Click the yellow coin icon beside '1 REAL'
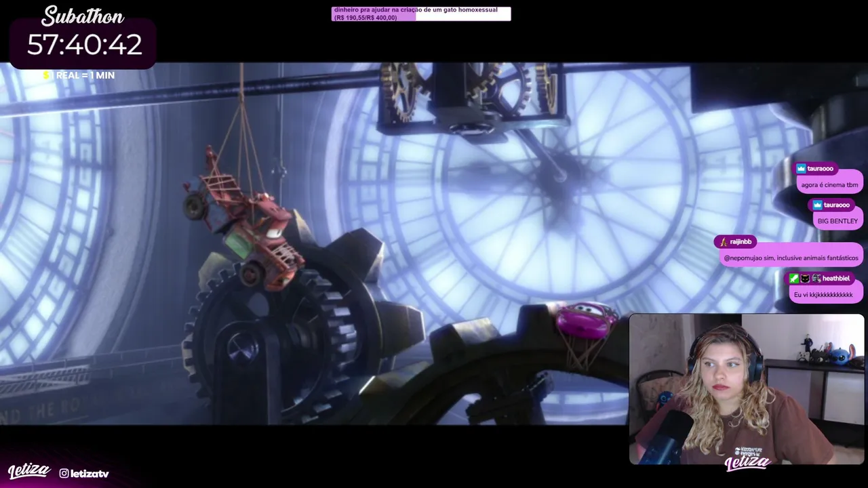868x488 pixels. 46,75
